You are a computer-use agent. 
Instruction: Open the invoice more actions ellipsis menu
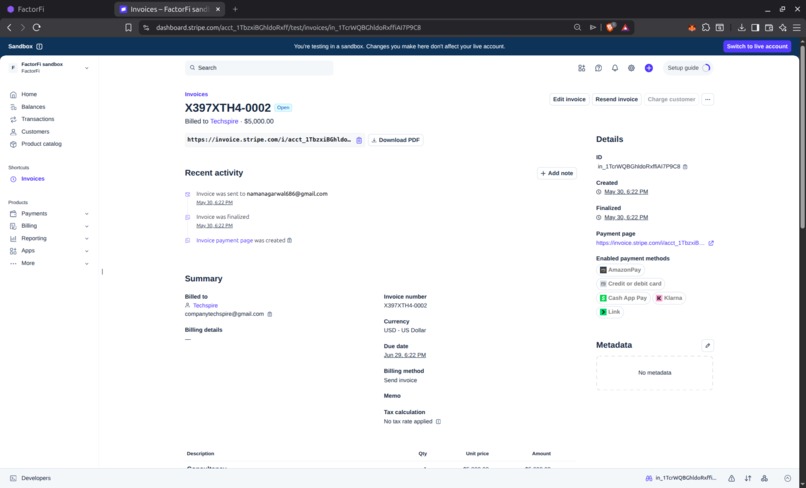coord(707,99)
